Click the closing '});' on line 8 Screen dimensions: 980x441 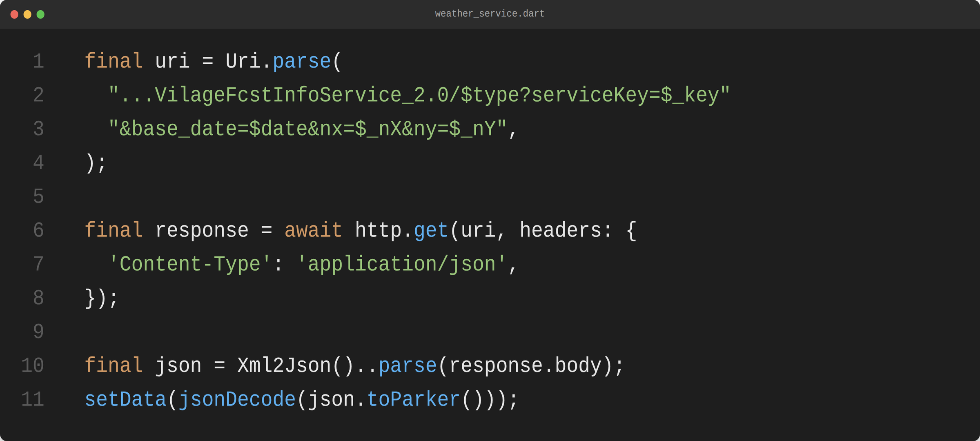point(102,298)
